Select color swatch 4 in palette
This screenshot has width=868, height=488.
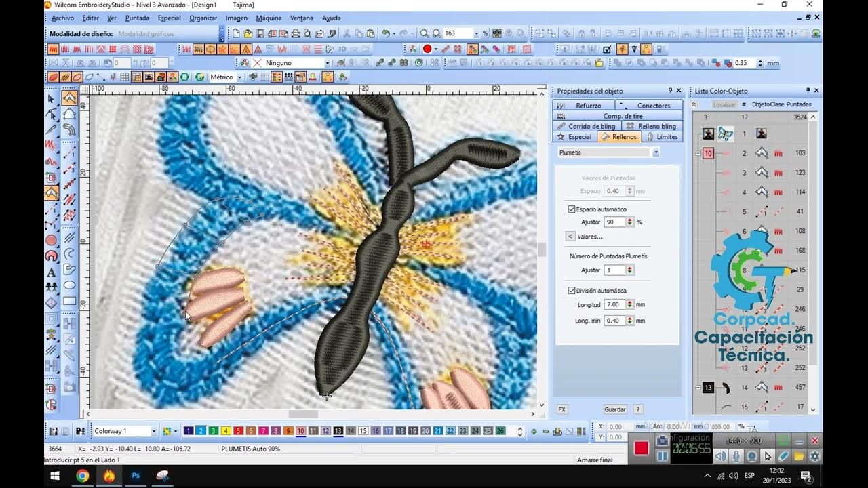point(226,431)
